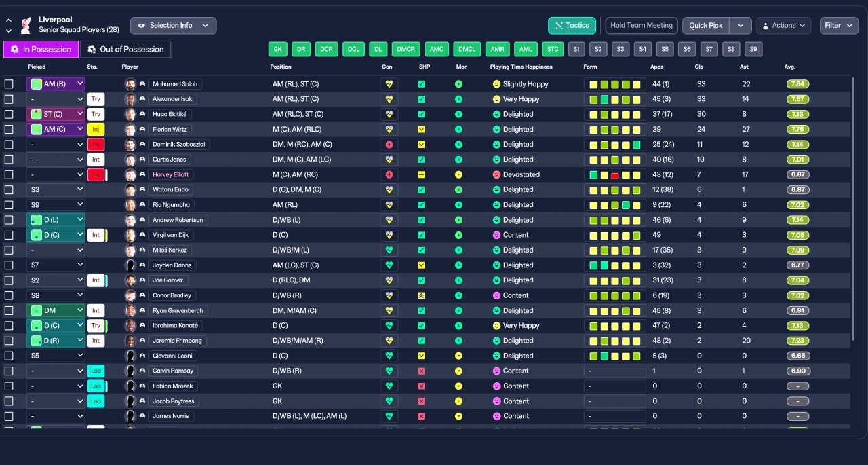Click Virgil van Dijk's Content face icon

(496, 235)
